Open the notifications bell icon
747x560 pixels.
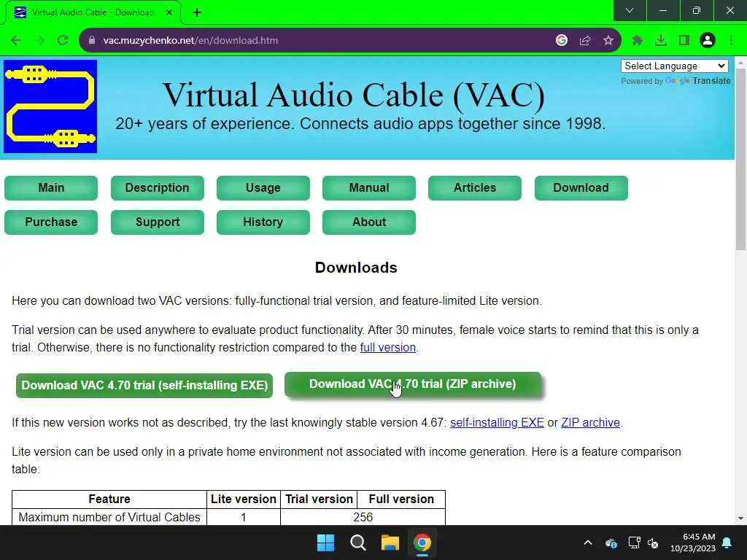(x=727, y=542)
